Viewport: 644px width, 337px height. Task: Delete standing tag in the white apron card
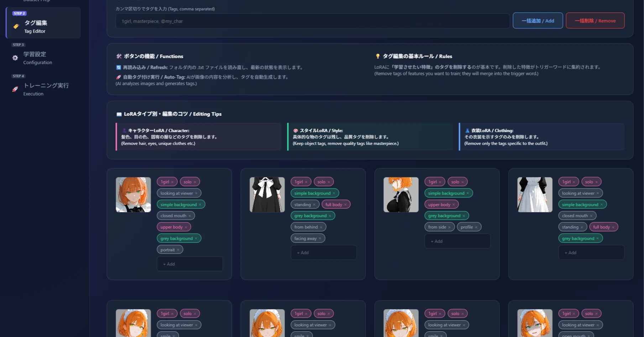(x=582, y=227)
